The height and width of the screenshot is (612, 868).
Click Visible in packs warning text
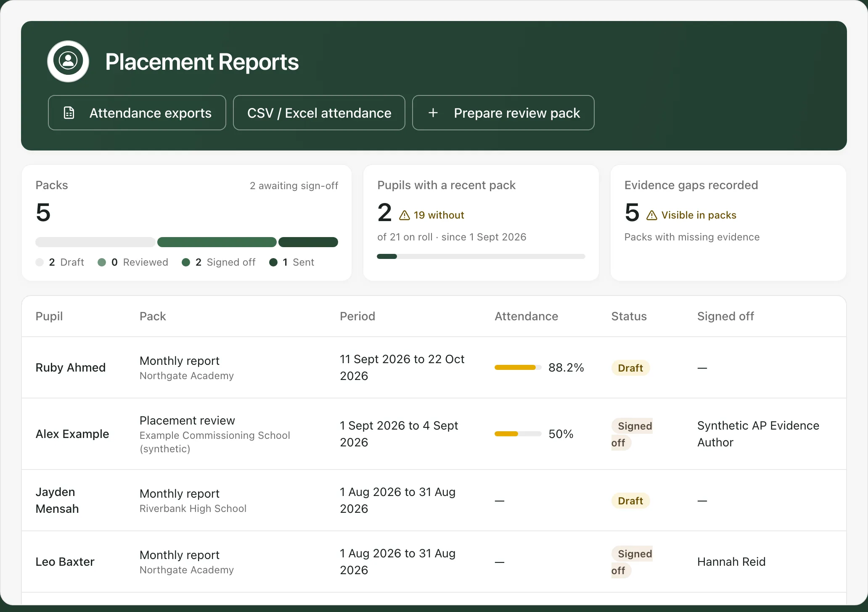pyautogui.click(x=699, y=215)
